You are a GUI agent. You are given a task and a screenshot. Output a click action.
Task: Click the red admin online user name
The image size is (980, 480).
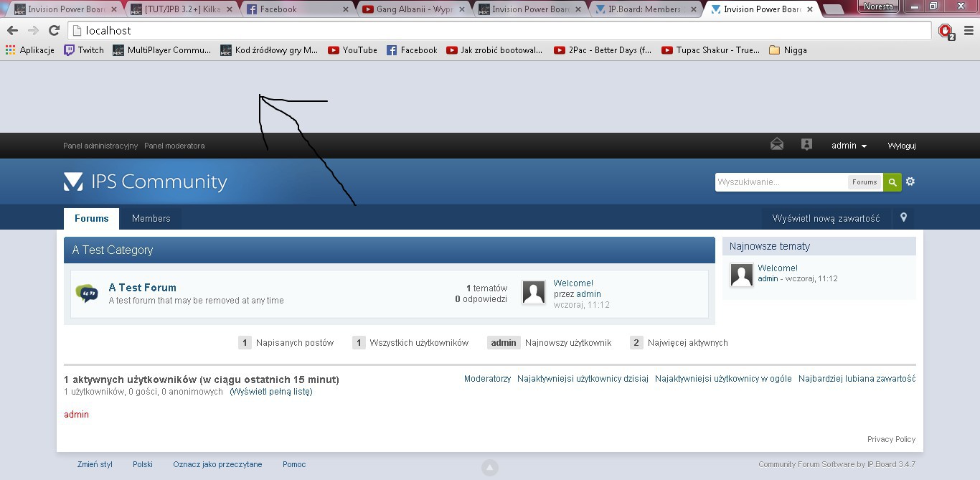(76, 415)
